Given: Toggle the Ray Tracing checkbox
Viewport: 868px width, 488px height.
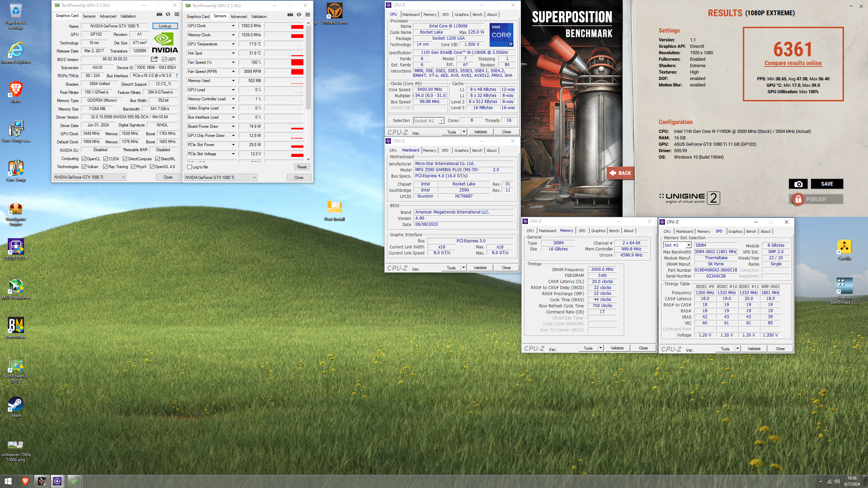Looking at the screenshot, I should click(105, 166).
